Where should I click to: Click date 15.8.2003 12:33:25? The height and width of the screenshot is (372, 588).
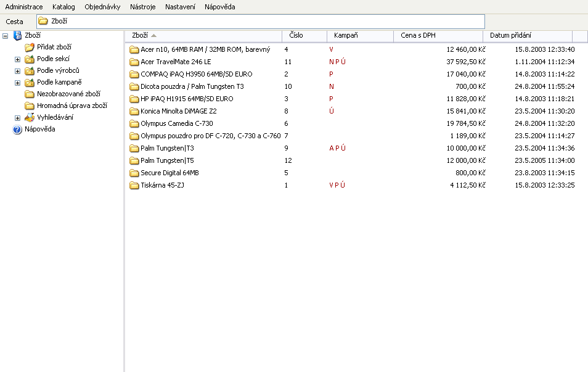[544, 186]
